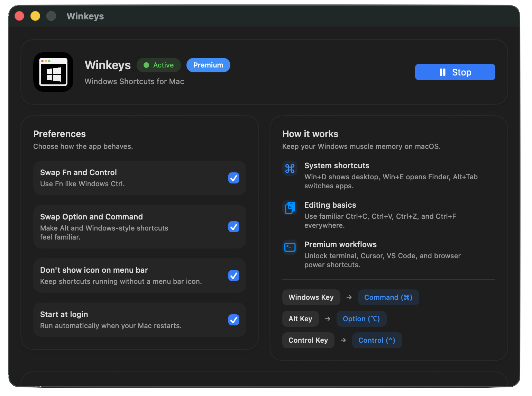Click the Active status badge
Screen dimensions: 532x396
(x=159, y=65)
